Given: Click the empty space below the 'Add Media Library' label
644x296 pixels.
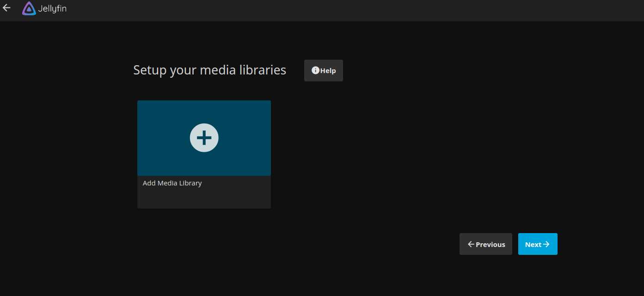Looking at the screenshot, I should (x=172, y=199).
